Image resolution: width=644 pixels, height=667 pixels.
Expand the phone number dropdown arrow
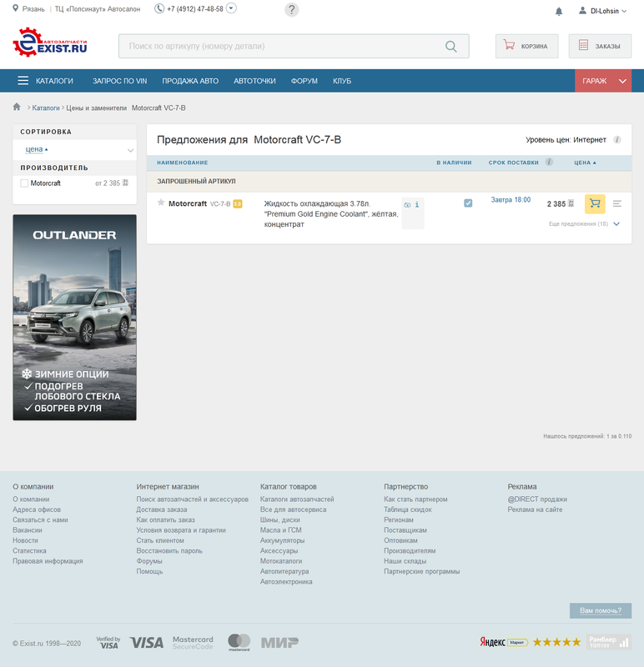tap(231, 8)
